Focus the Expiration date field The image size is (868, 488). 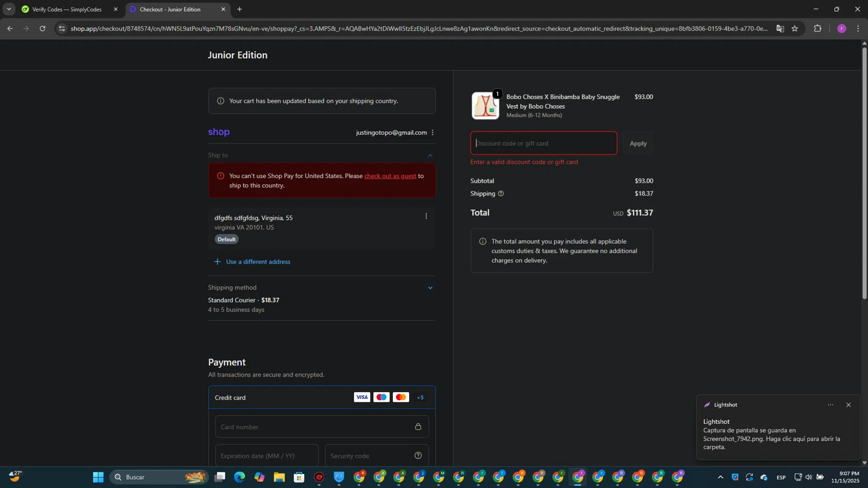pyautogui.click(x=267, y=456)
